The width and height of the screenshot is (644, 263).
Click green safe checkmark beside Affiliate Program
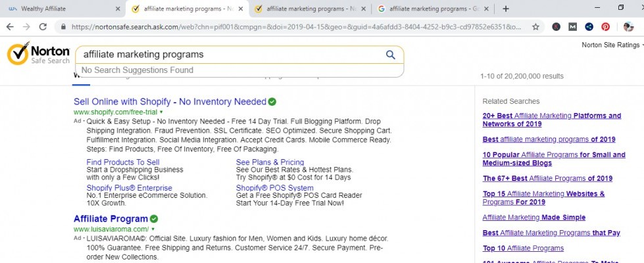(154, 219)
